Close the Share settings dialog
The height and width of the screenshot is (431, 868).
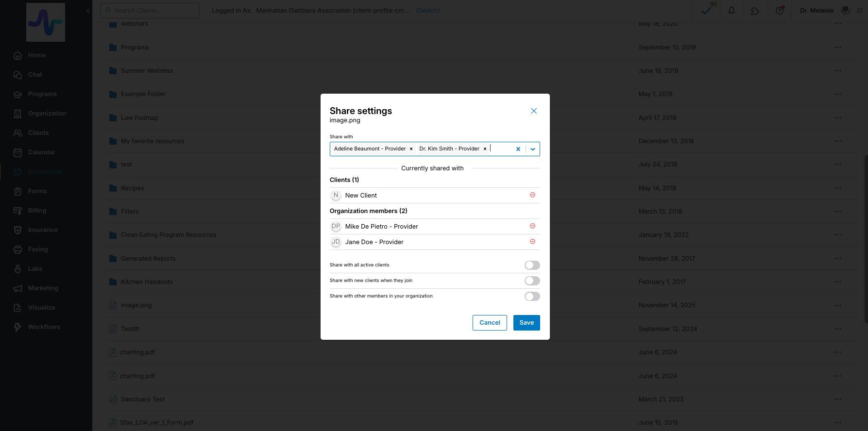click(x=534, y=111)
